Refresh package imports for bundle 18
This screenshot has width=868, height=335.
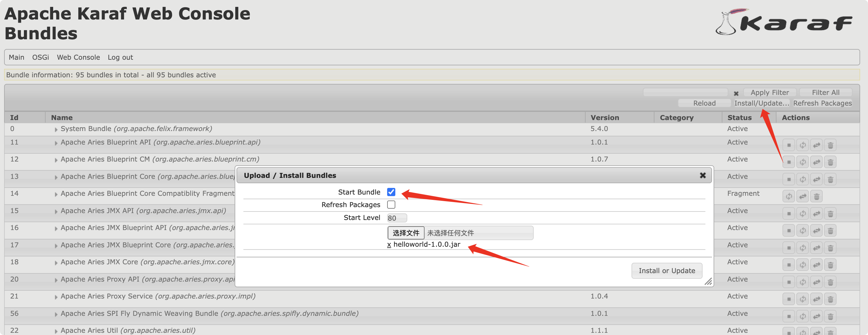tap(803, 265)
